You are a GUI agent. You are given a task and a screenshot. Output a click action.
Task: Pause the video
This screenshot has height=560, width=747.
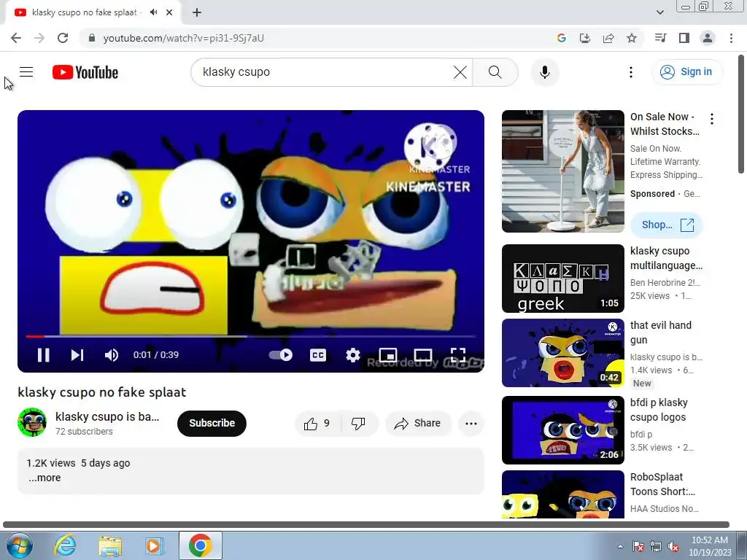pyautogui.click(x=43, y=355)
